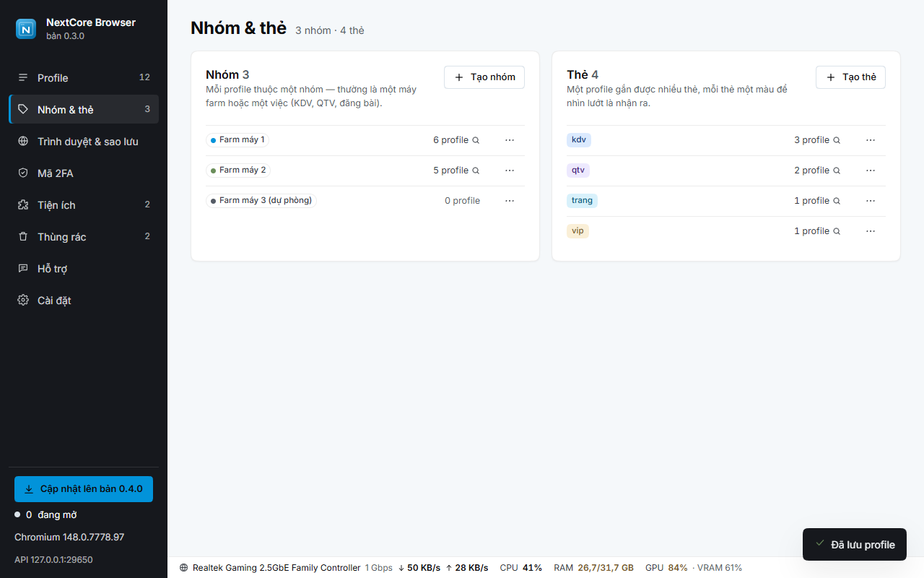Image resolution: width=924 pixels, height=578 pixels.
Task: Click the CPU 41% status readout
Action: coord(521,568)
